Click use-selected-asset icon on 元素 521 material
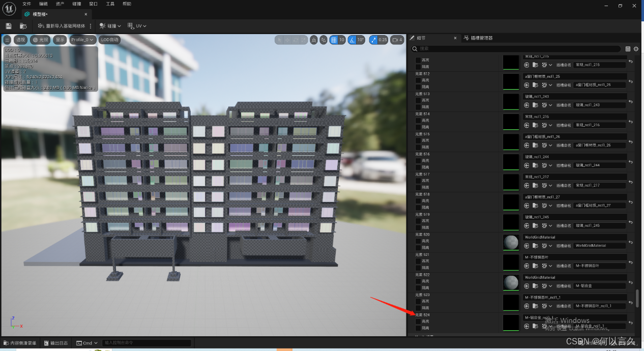The height and width of the screenshot is (351, 644). tap(526, 266)
